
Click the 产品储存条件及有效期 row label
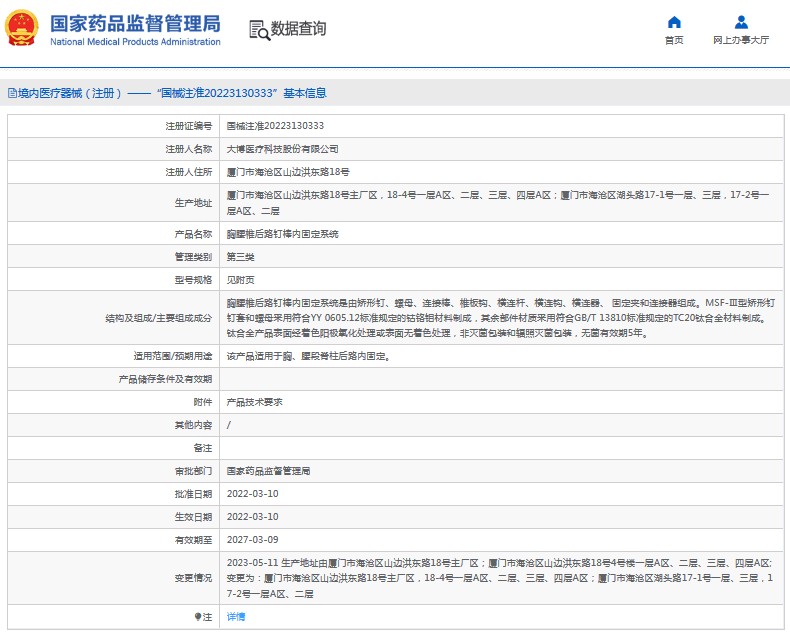[165, 379]
